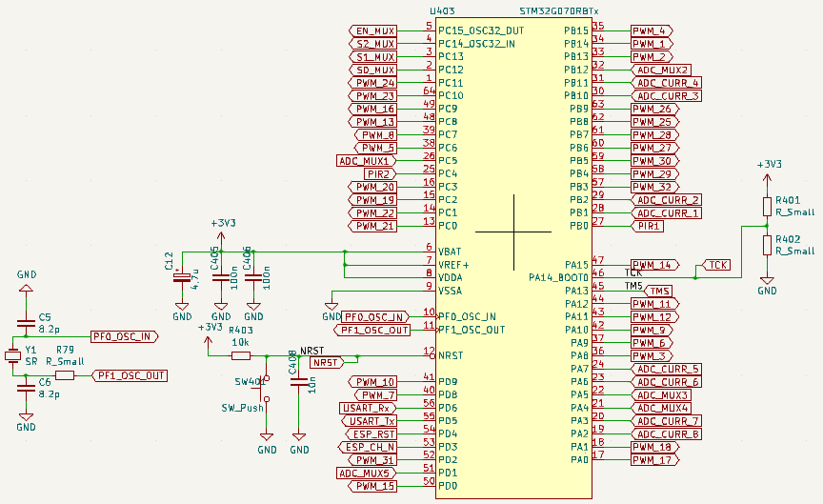Click the NRST global label
The height and width of the screenshot is (504, 823).
(327, 362)
